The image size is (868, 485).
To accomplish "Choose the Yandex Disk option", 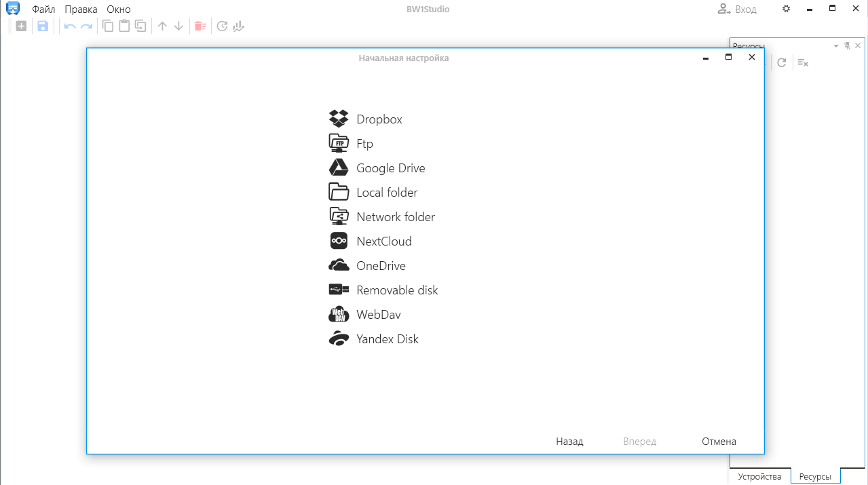I will click(x=387, y=339).
